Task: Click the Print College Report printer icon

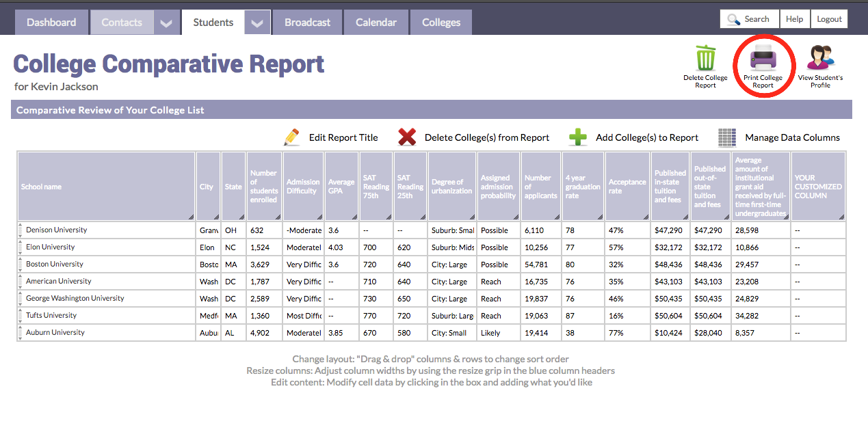Action: [x=763, y=59]
